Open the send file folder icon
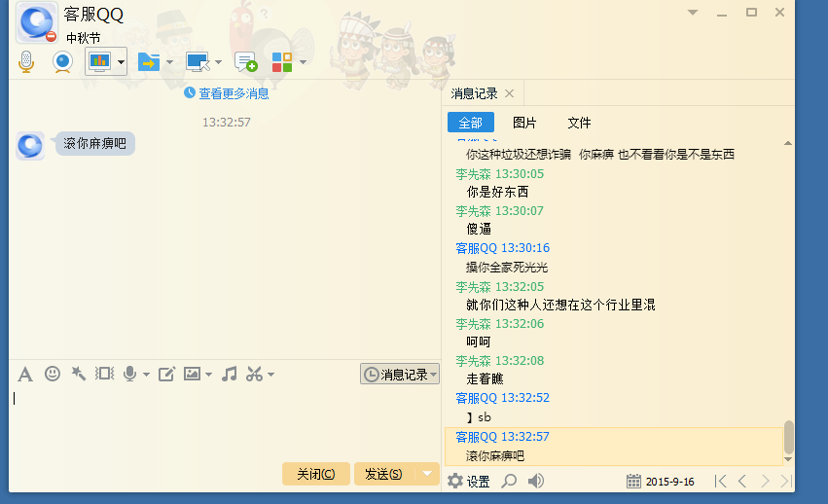The width and height of the screenshot is (828, 504). (149, 62)
